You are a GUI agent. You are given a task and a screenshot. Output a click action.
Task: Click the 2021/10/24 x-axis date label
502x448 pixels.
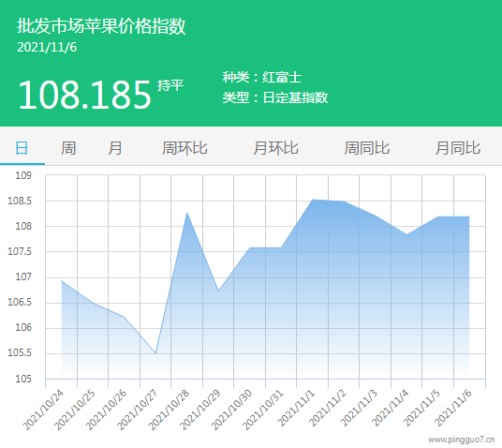tap(43, 410)
